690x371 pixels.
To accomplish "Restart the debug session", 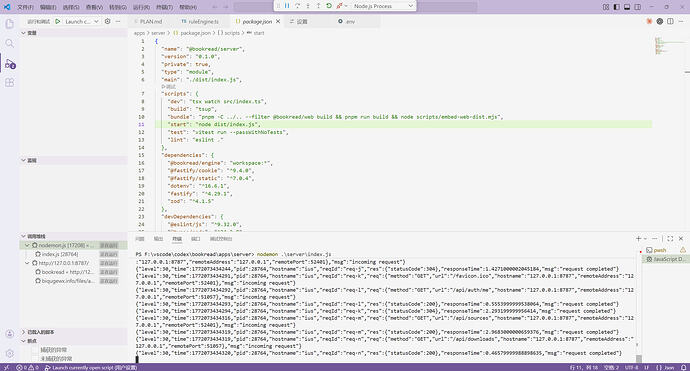I will pos(329,6).
